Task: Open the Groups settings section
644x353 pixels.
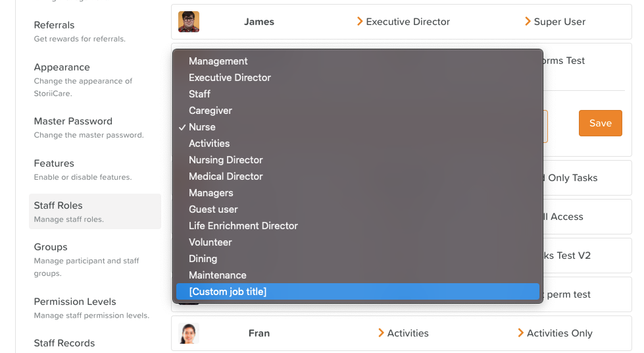Action: (x=95, y=259)
